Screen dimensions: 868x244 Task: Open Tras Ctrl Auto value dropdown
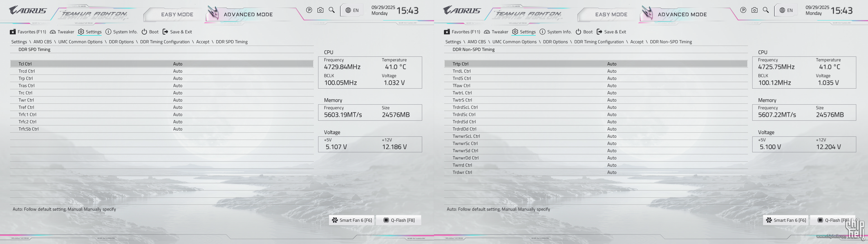click(x=178, y=86)
